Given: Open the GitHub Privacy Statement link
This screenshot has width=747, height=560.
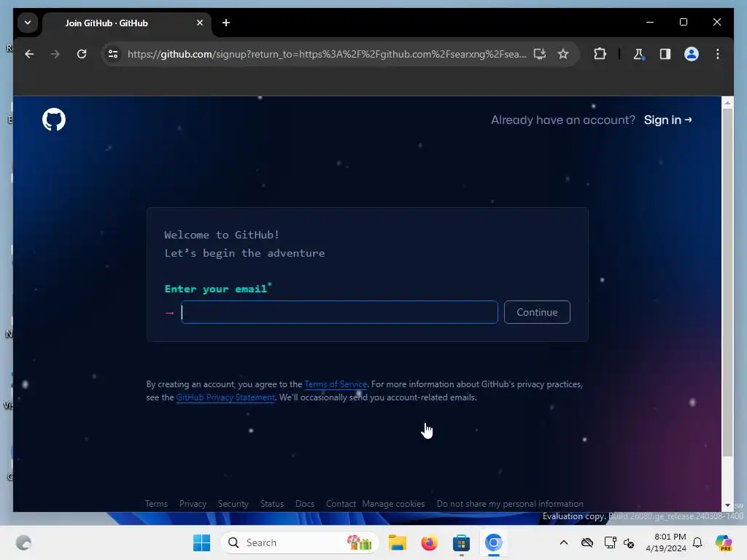Looking at the screenshot, I should click(x=225, y=397).
